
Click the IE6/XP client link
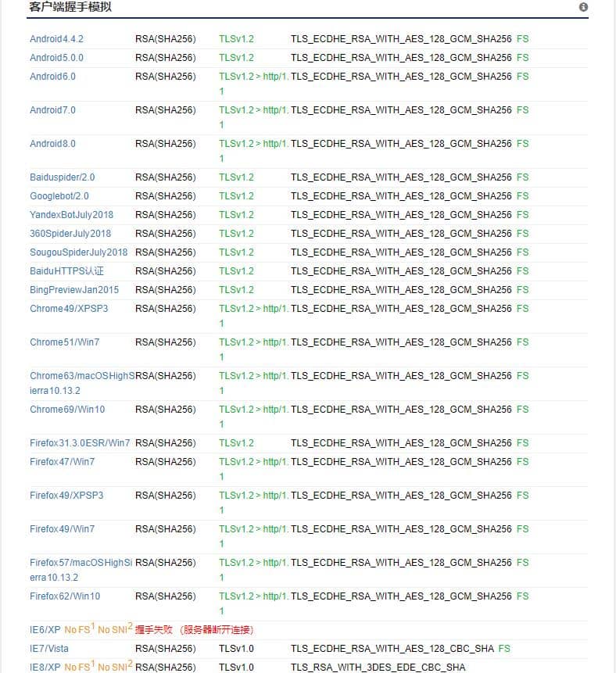(45, 630)
